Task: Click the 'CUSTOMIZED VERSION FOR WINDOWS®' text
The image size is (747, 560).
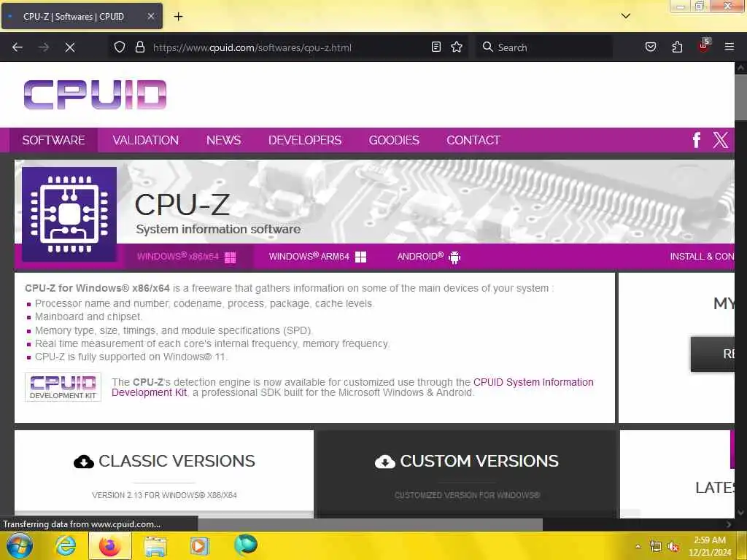Action: pos(467,495)
